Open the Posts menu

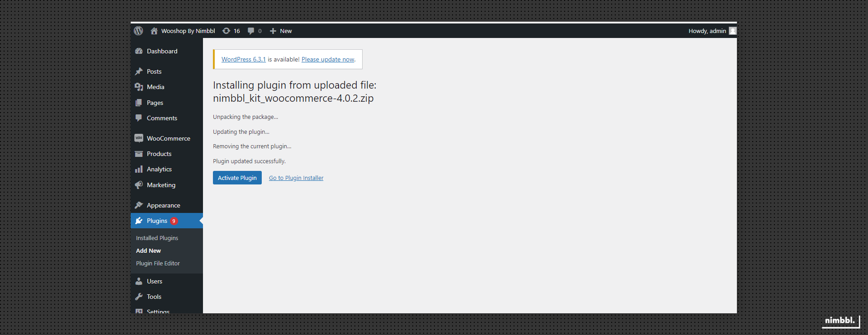tap(167, 71)
